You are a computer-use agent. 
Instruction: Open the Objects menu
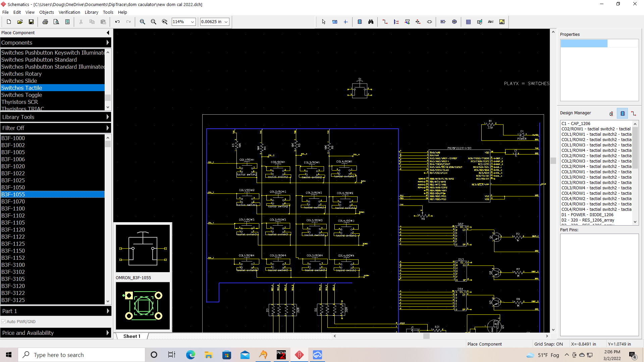[x=47, y=12]
